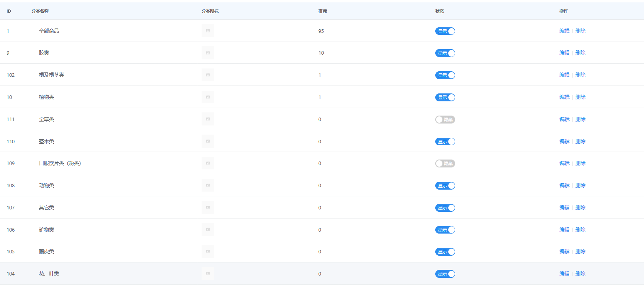The image size is (644, 287).
Task: Click the category image icon for 藤皮类
Action: [x=208, y=251]
